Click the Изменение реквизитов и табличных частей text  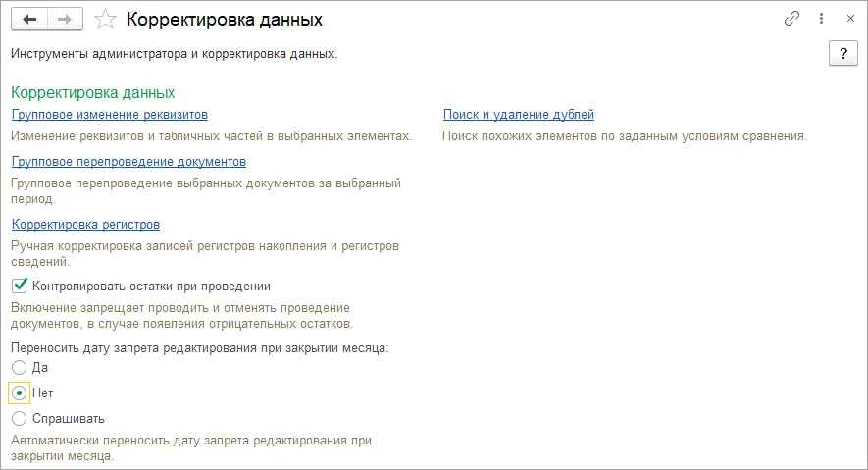click(x=212, y=136)
